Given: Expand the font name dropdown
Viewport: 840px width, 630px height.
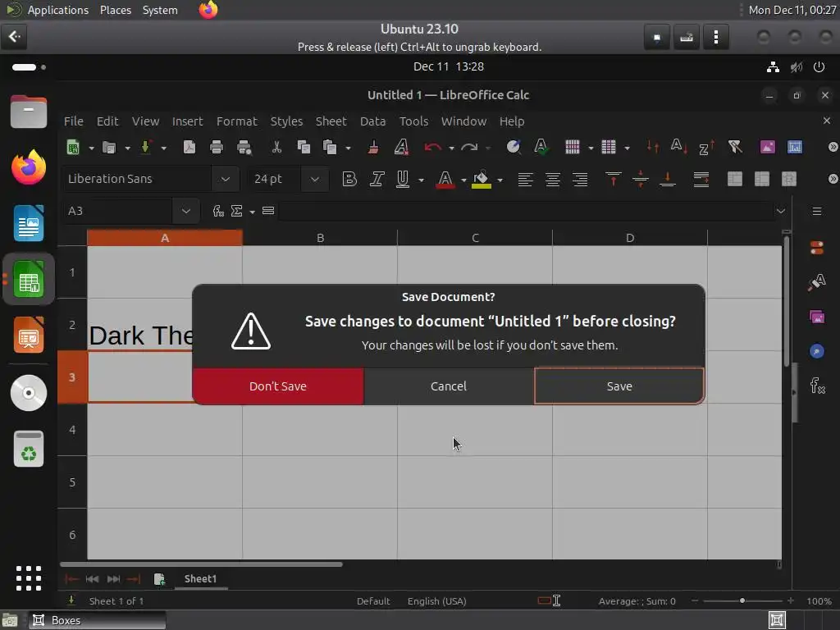Looking at the screenshot, I should 225,179.
